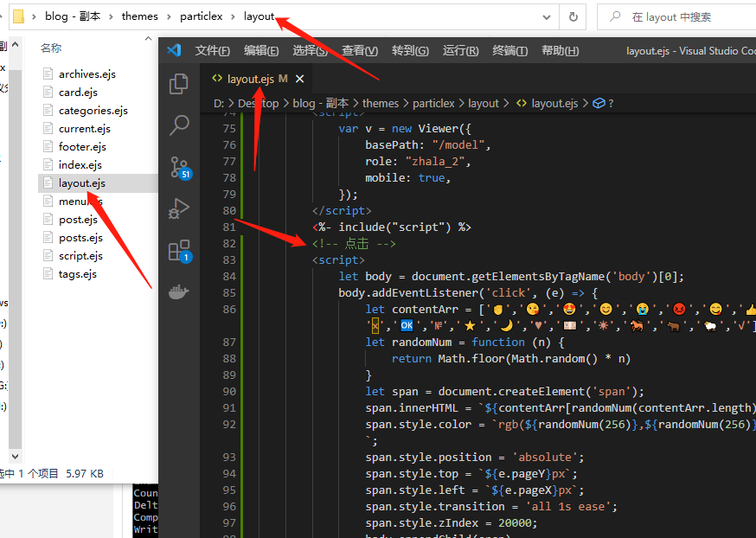The height and width of the screenshot is (538, 756).
Task: Expand the address bar history dropdown
Action: click(x=547, y=17)
